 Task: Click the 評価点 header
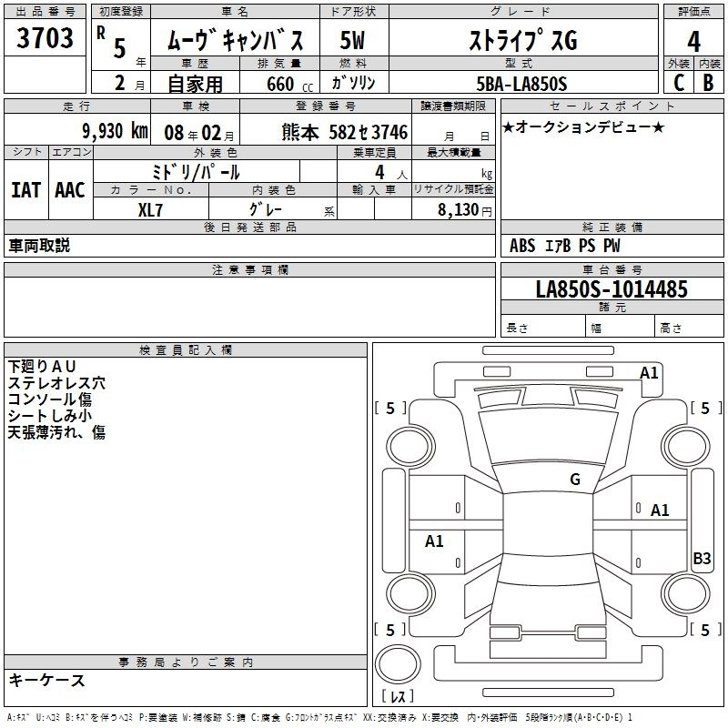tap(693, 11)
